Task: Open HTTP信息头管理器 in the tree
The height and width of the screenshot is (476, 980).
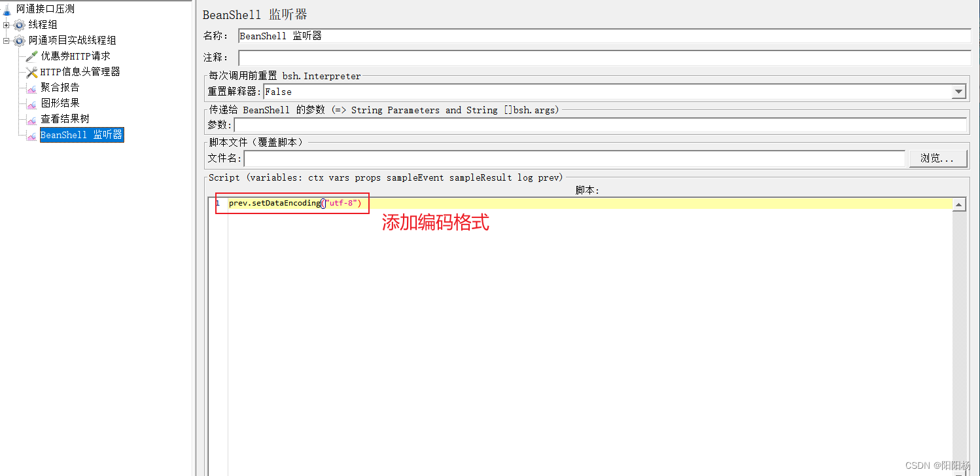Action: (80, 72)
